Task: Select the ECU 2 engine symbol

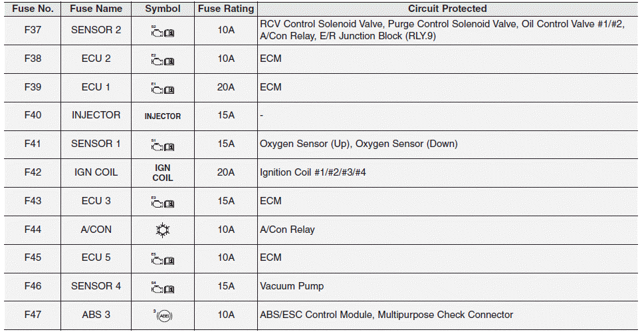Action: click(x=162, y=60)
